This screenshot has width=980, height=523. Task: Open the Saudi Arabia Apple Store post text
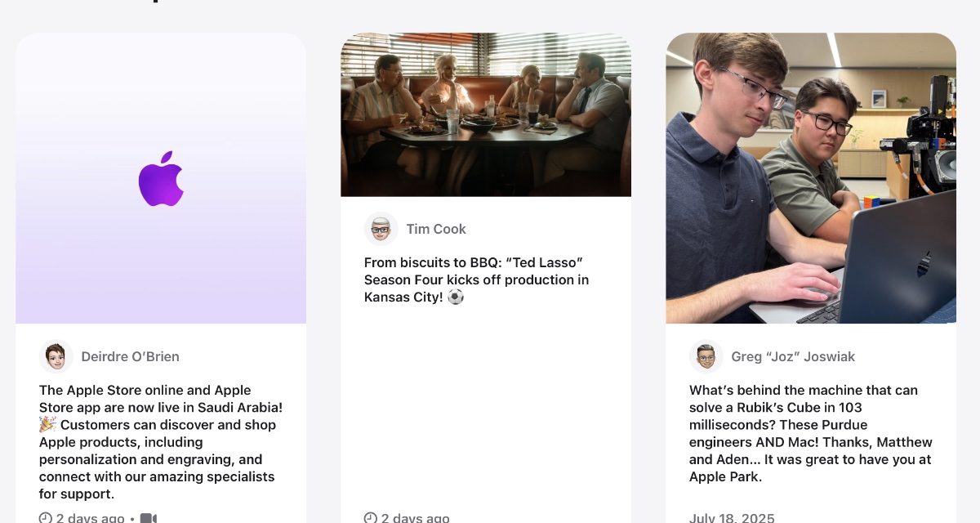pyautogui.click(x=161, y=442)
